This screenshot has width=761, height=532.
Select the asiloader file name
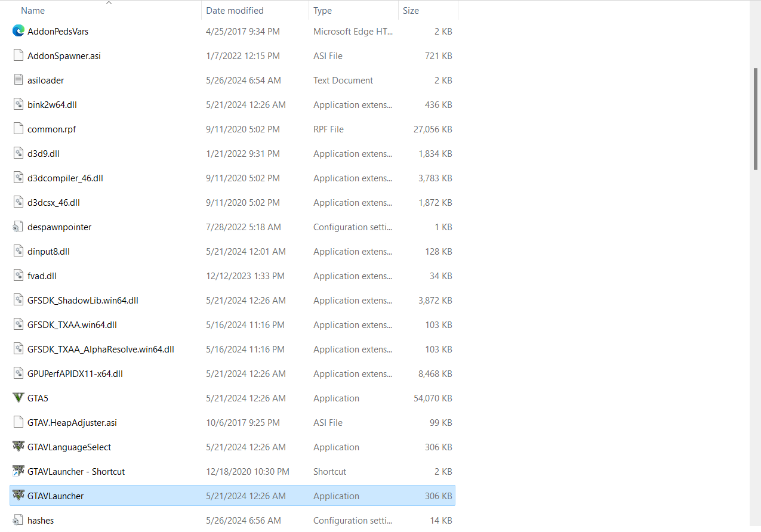click(x=45, y=80)
